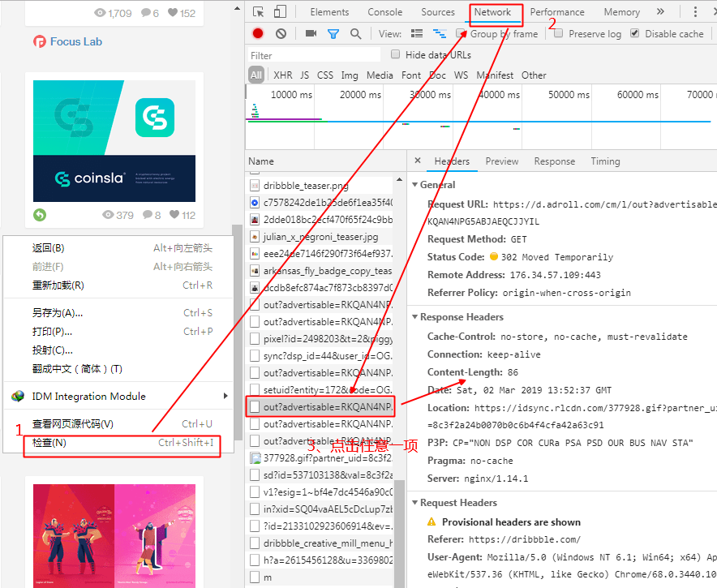Image resolution: width=717 pixels, height=588 pixels.
Task: Toggle the device toolbar icon
Action: (x=280, y=12)
